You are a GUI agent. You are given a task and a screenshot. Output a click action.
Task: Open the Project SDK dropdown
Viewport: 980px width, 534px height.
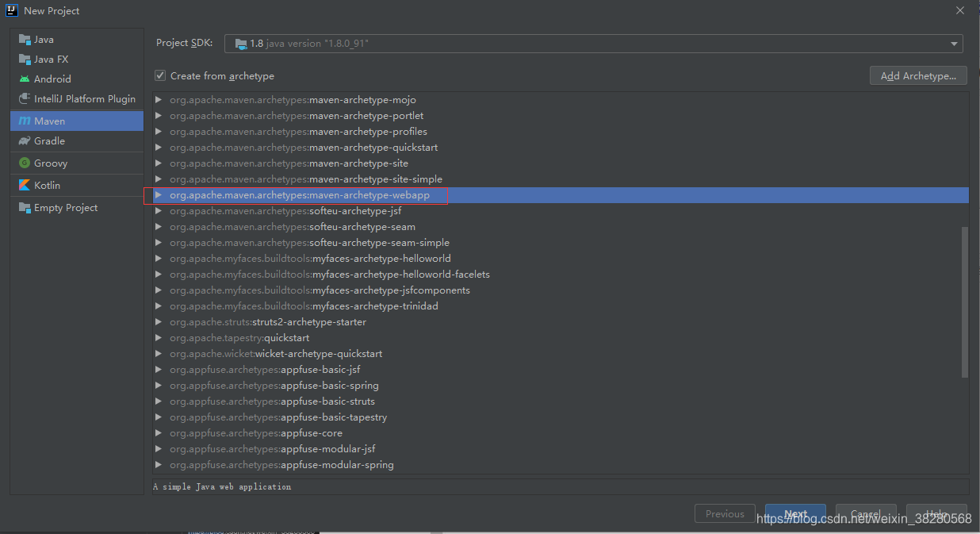[594, 43]
